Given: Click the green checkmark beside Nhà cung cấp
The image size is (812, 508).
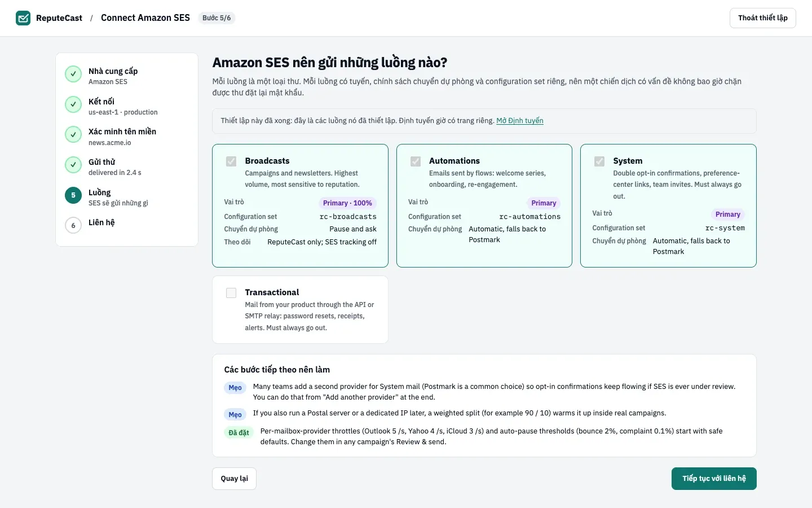Looking at the screenshot, I should coord(73,74).
